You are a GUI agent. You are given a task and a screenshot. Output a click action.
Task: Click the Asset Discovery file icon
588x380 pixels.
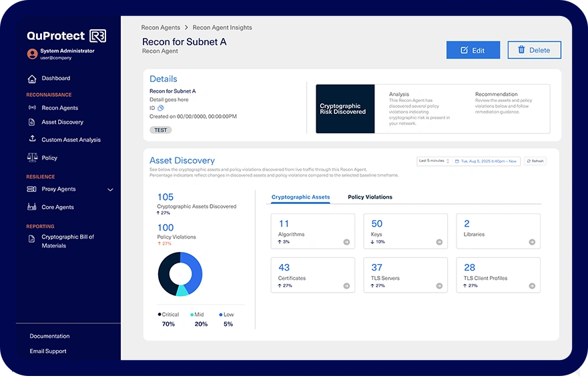[x=32, y=122]
